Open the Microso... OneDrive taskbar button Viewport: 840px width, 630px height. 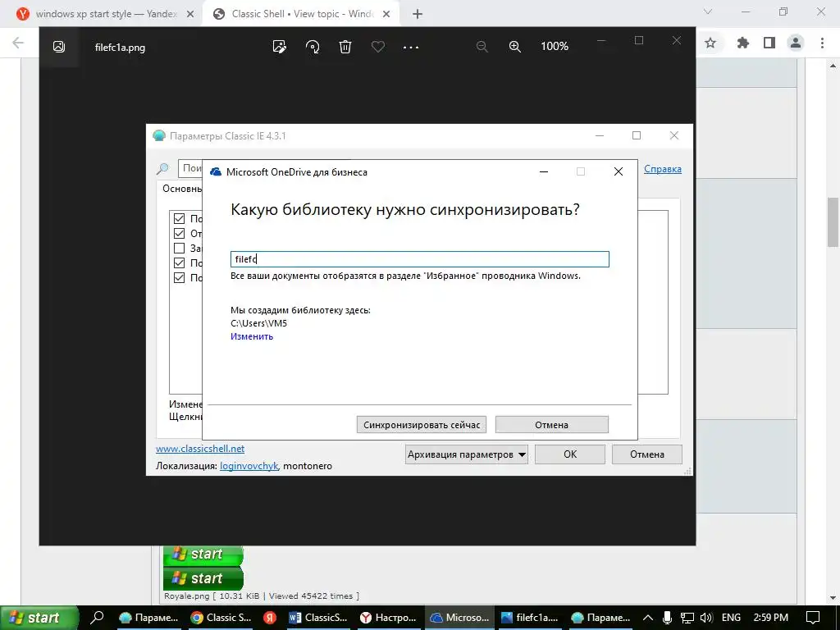pyautogui.click(x=460, y=618)
